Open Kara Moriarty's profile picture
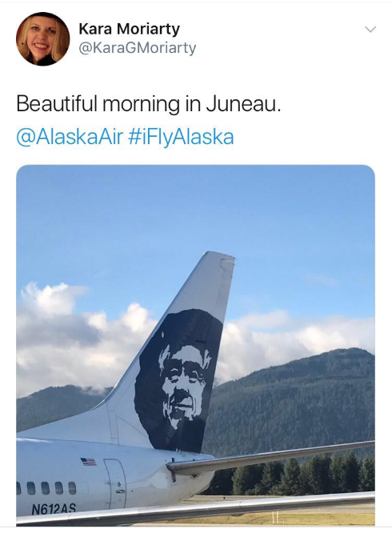 (42, 38)
